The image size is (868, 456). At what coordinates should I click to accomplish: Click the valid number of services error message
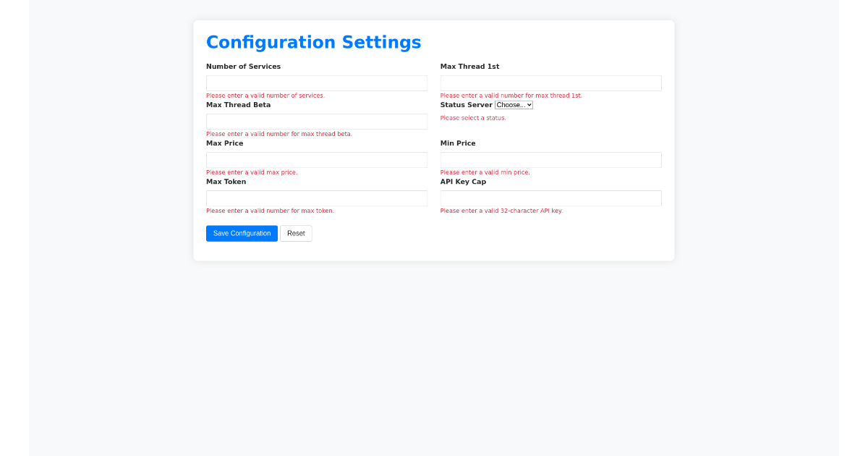point(265,95)
